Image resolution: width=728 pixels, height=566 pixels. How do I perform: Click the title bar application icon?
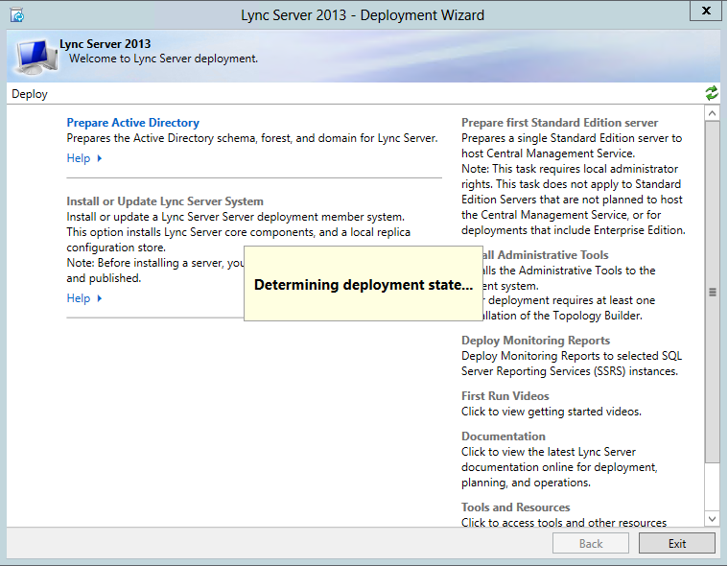pyautogui.click(x=16, y=15)
